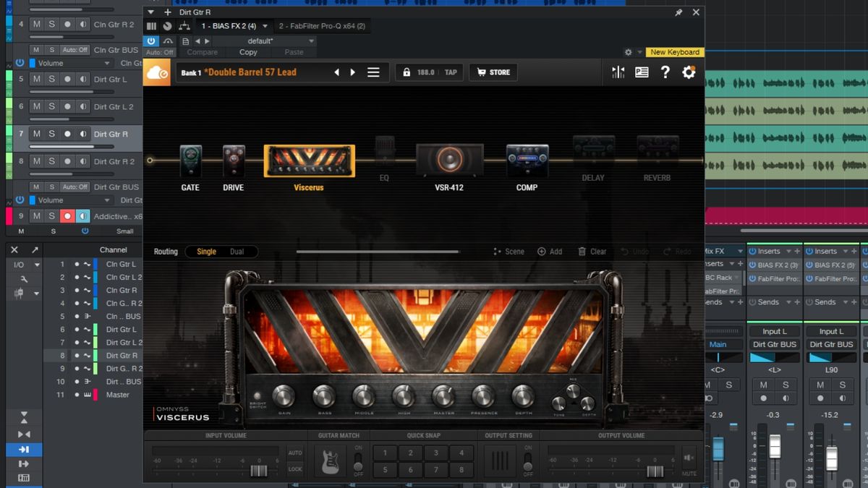Select Single routing mode
This screenshot has height=488, width=868.
tap(206, 252)
